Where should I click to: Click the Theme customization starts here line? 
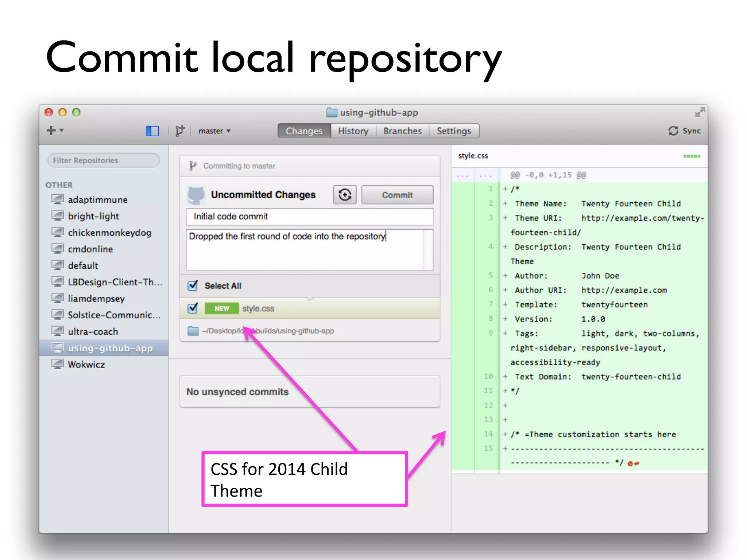pos(593,434)
